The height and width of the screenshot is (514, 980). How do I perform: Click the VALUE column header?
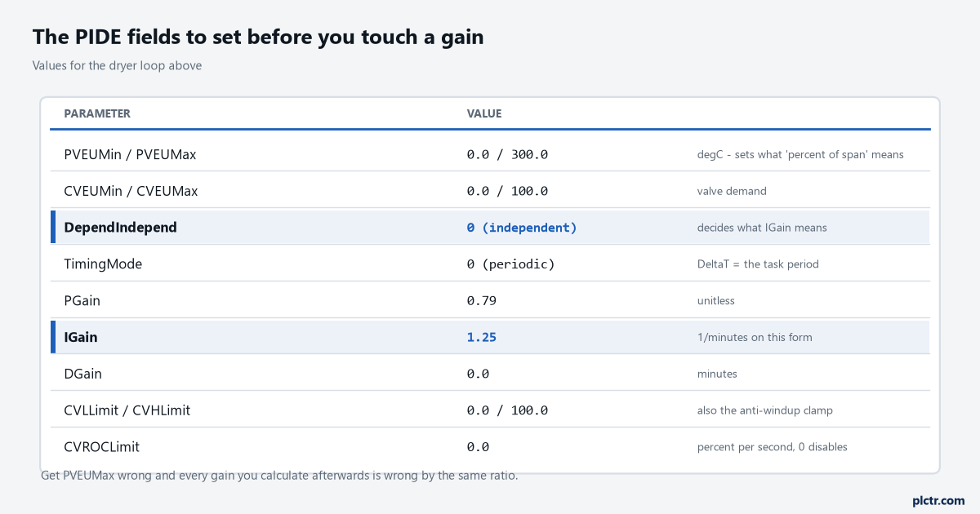click(x=484, y=113)
